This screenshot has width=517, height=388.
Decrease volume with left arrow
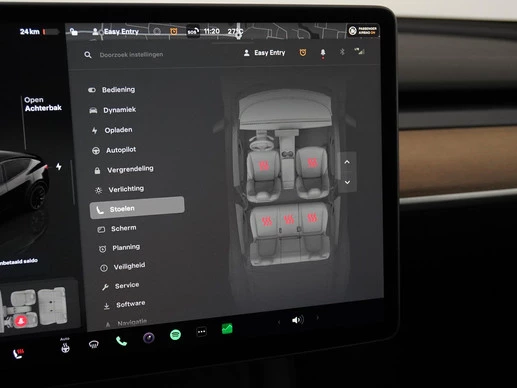279,322
